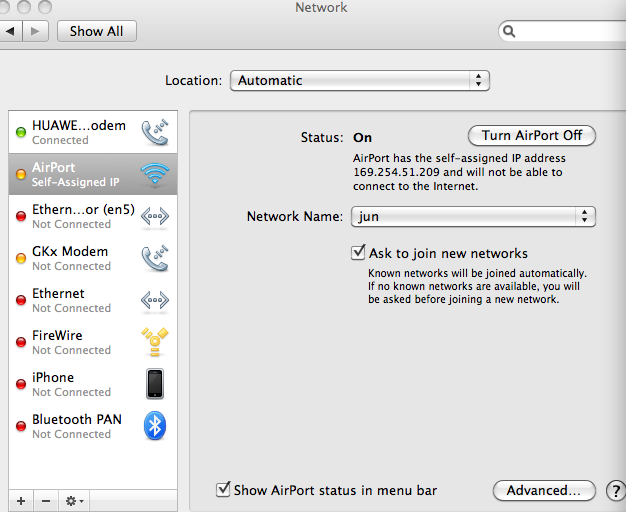Click red status dot beside iPhone
This screenshot has height=512, width=626.
pos(21,384)
